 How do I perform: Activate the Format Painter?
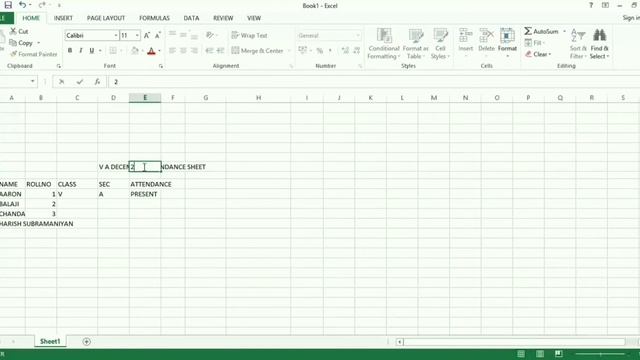tap(33, 54)
